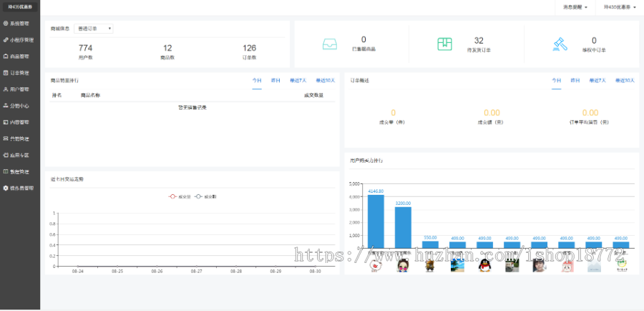This screenshot has width=644, height=311.
Task: Click the store logo in the top-left corner
Action: coord(20,7)
